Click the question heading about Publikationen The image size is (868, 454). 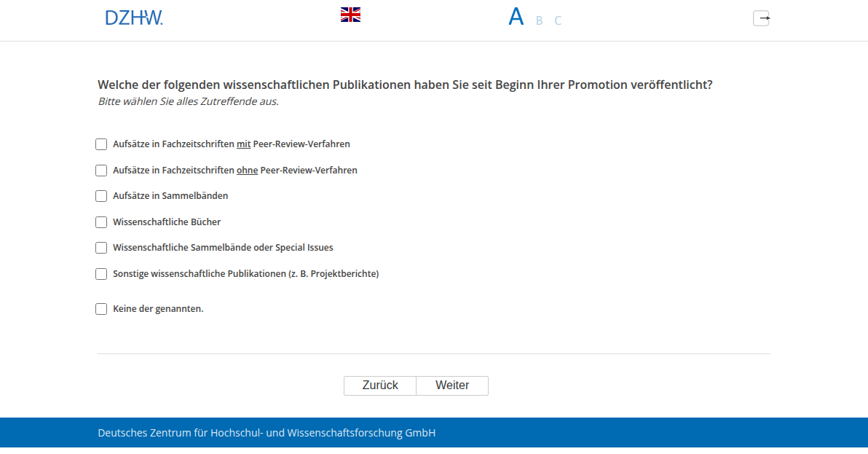click(x=405, y=85)
